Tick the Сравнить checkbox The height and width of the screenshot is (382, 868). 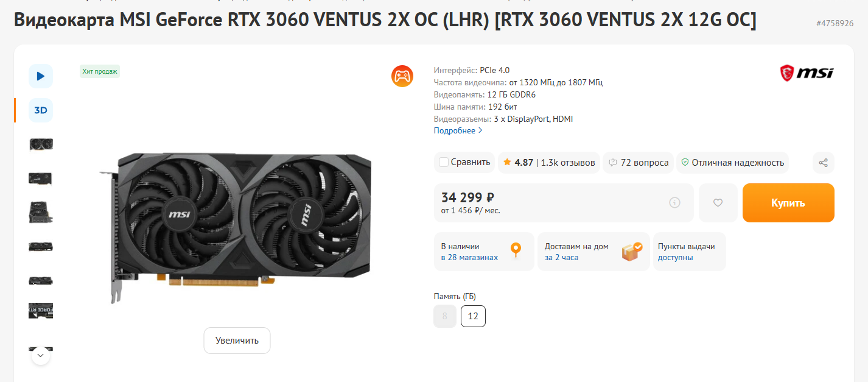point(444,162)
